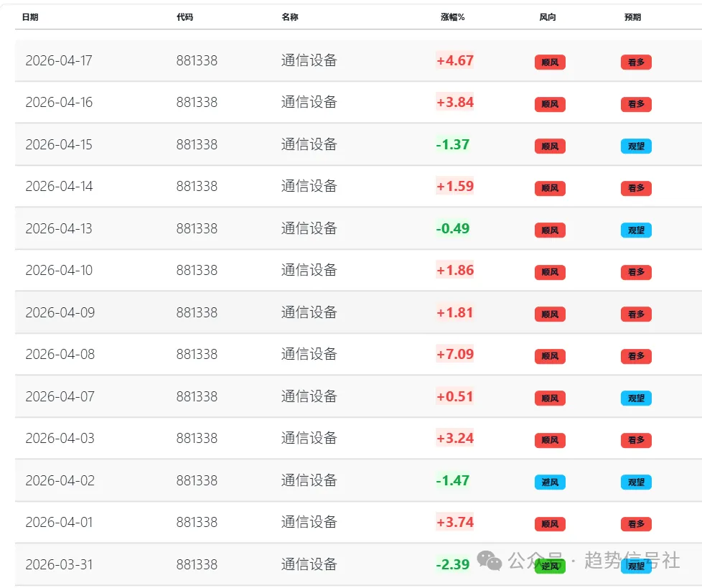This screenshot has height=588, width=702.
Task: Click 通信设备 in the 2026-04-09 row
Action: point(309,312)
